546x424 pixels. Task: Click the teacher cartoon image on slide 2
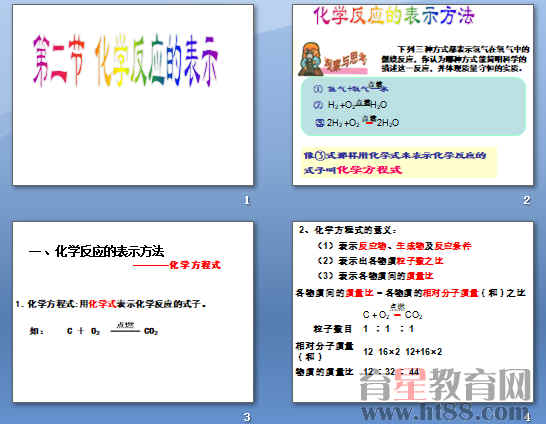click(310, 58)
